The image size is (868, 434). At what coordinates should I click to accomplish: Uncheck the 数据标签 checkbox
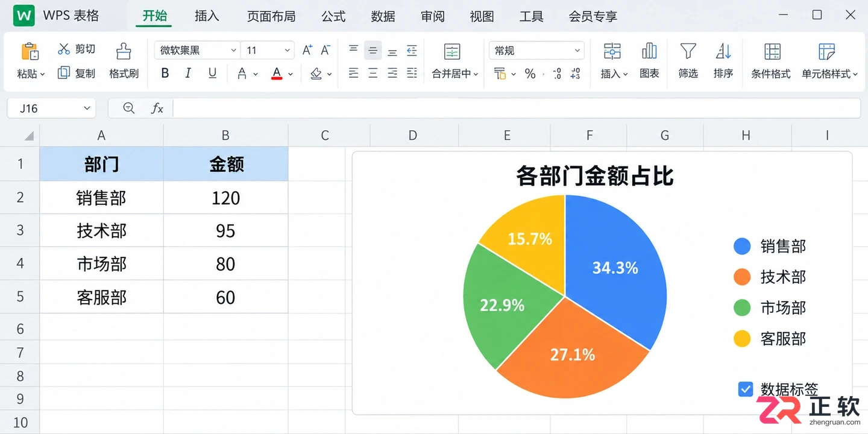[746, 389]
